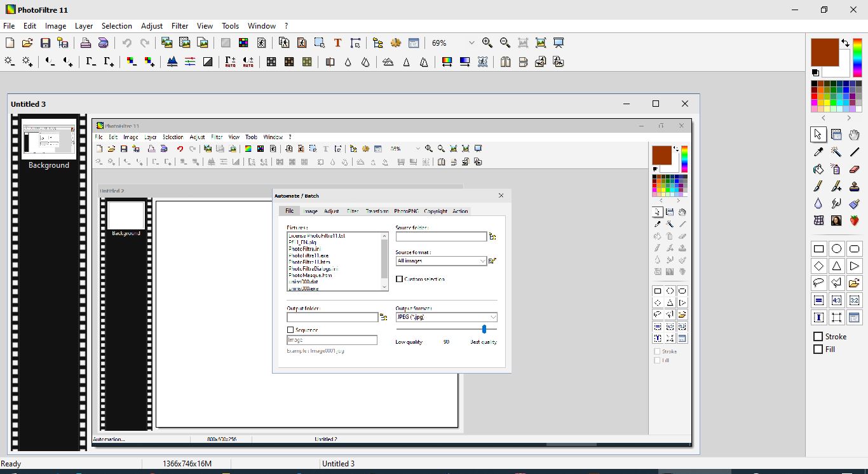Viewport: 868px width, 474px height.
Task: Select the Pipette eyedropper tool
Action: point(818,152)
